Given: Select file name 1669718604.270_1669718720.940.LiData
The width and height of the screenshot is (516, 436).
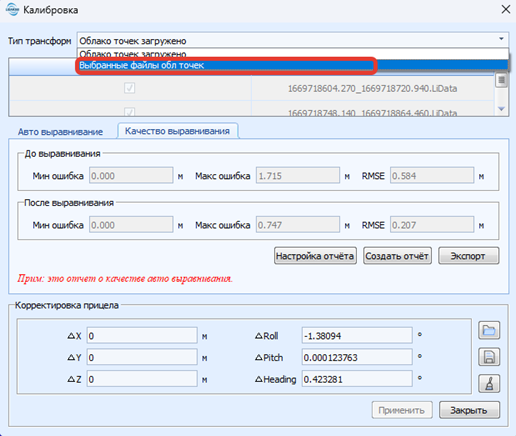Looking at the screenshot, I should click(372, 89).
